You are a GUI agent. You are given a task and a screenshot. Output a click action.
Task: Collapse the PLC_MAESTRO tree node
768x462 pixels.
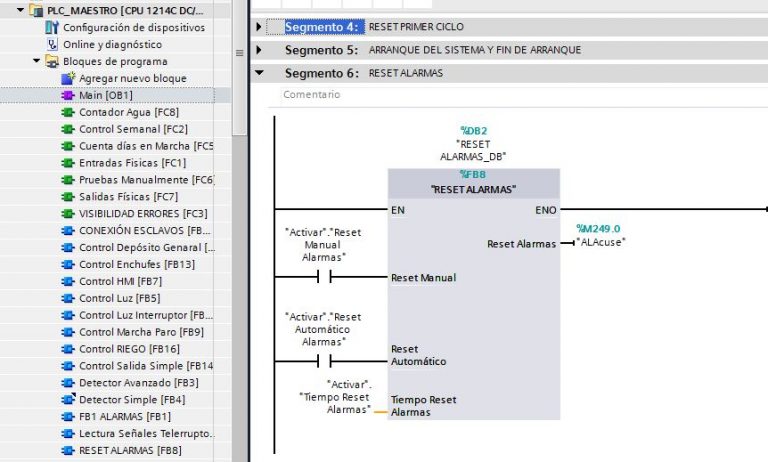(x=21, y=10)
